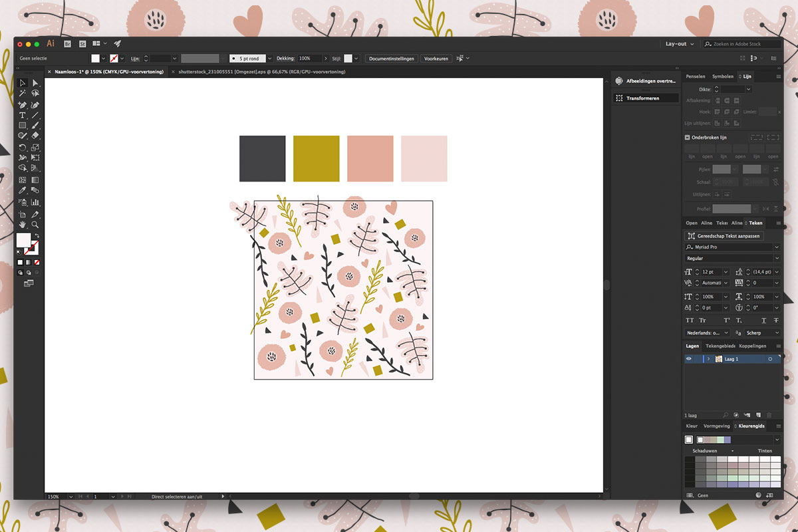Select the Lasso tool
This screenshot has height=532, width=798.
[x=35, y=93]
